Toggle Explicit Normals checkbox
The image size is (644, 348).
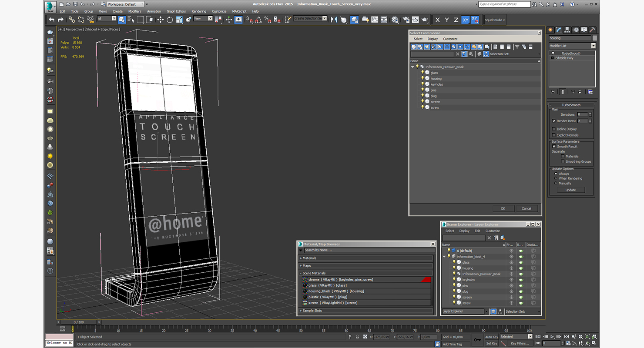[x=553, y=135]
